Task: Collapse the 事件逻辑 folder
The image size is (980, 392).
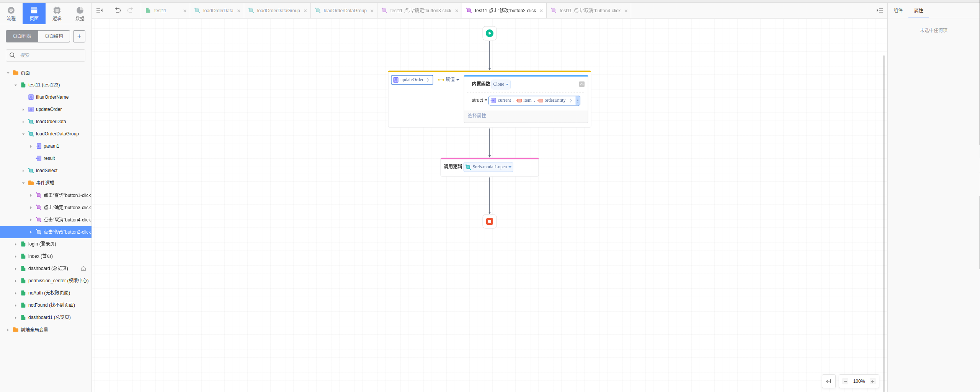Action: [23, 183]
